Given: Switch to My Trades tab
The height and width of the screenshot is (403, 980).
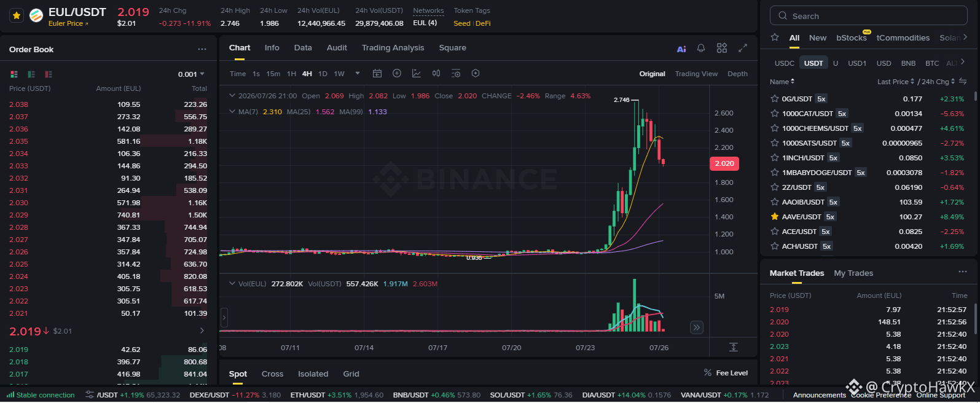Looking at the screenshot, I should point(853,273).
